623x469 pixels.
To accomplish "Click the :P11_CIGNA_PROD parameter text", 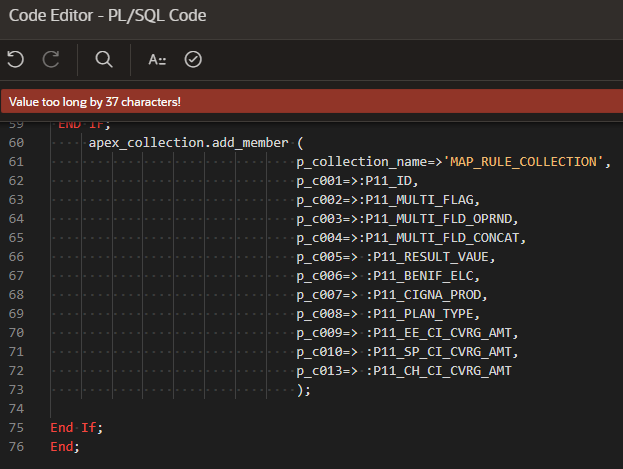I will (424, 295).
